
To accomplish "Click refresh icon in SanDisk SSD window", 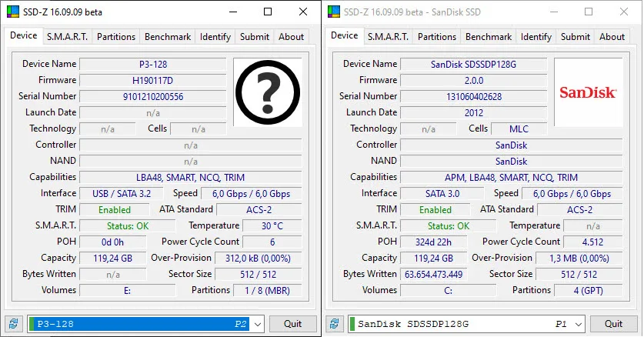I will 335,324.
